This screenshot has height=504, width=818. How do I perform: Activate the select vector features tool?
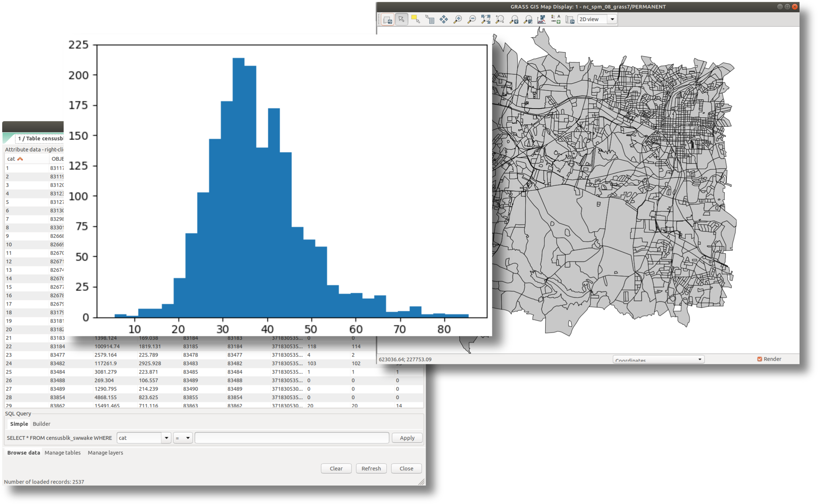[x=415, y=20]
